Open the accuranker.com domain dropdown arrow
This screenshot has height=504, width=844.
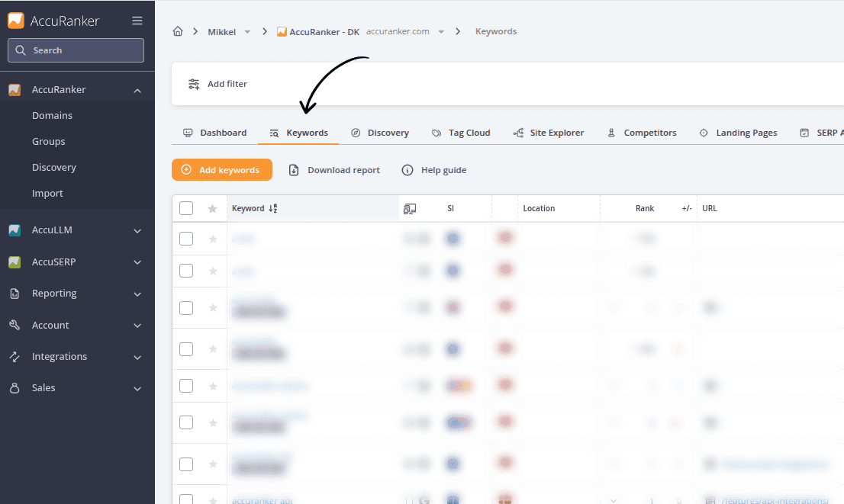point(441,32)
